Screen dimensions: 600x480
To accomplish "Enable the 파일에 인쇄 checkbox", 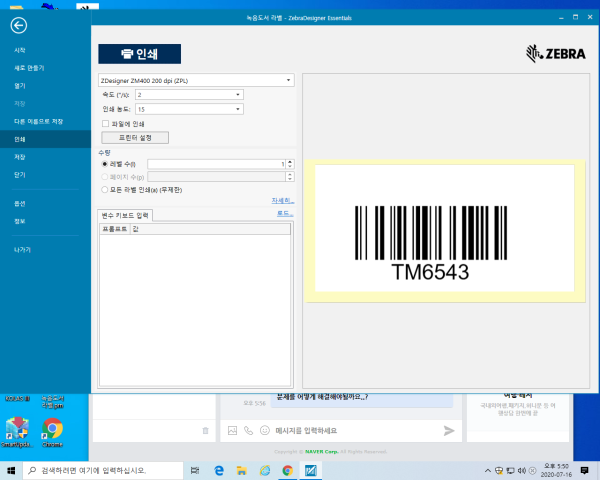I will click(x=106, y=123).
